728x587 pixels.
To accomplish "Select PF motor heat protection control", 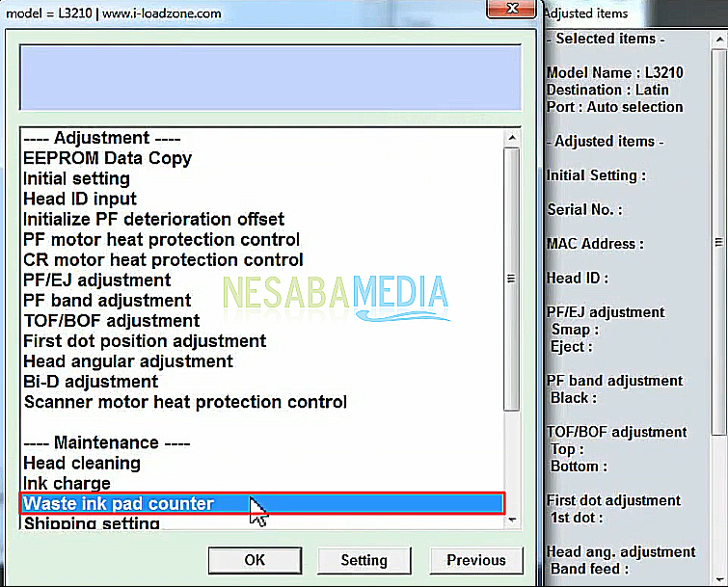I will (x=161, y=239).
